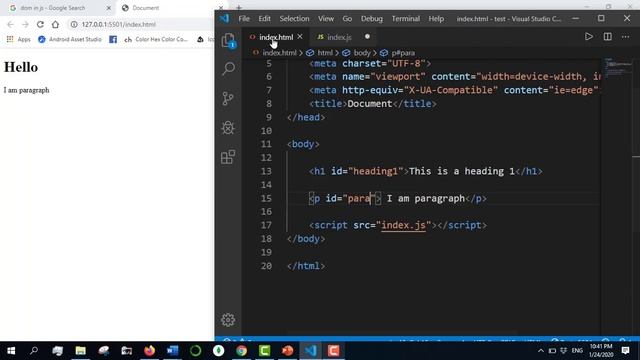Open the View menu

click(x=326, y=19)
